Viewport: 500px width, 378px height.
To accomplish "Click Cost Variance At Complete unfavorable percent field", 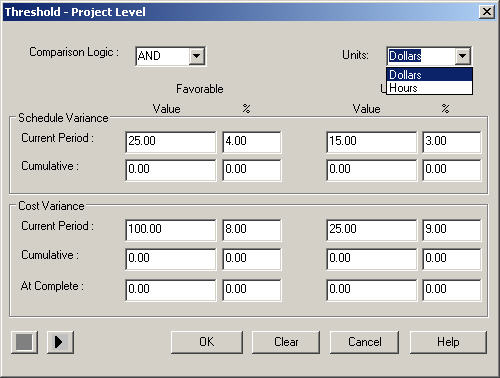I will tap(452, 290).
